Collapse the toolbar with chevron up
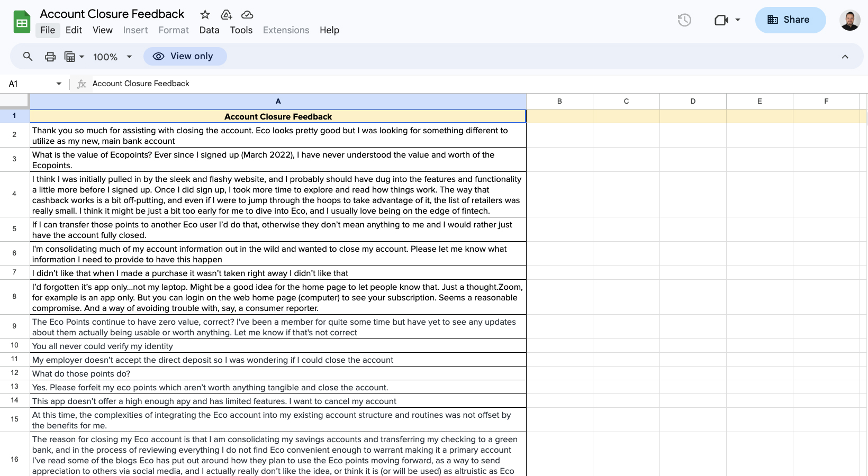 tap(845, 57)
